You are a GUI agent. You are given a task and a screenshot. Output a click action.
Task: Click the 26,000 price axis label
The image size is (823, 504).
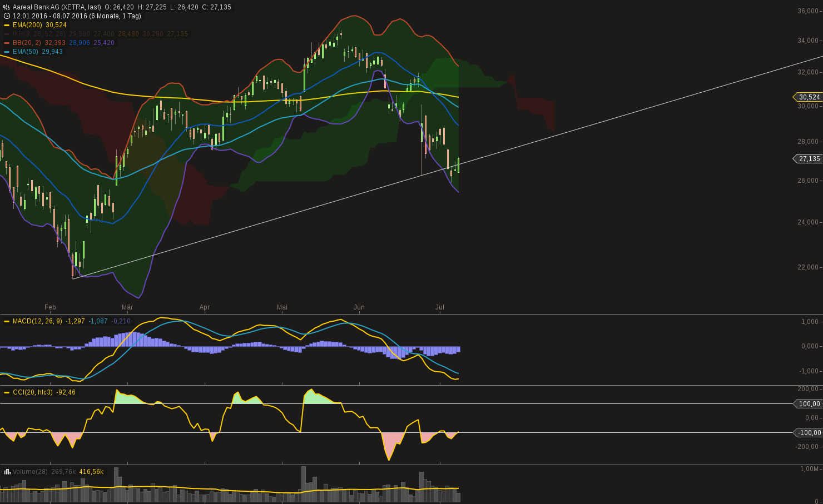pyautogui.click(x=808, y=181)
